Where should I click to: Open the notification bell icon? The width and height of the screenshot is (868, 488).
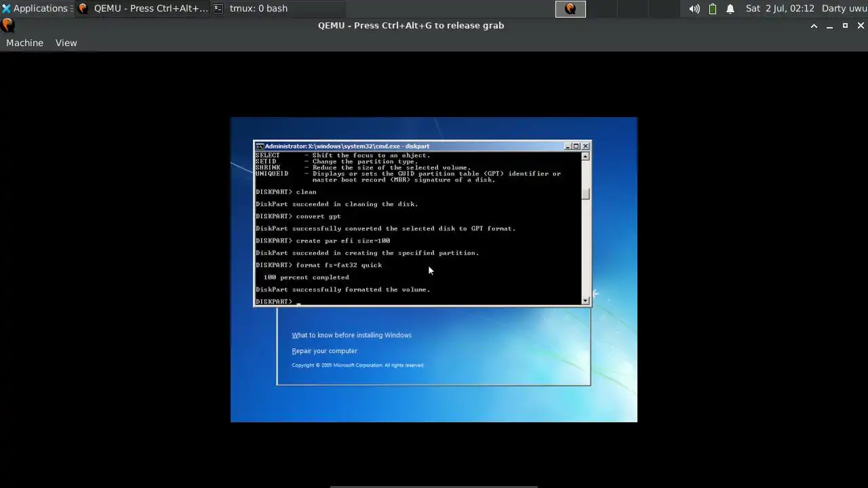(x=730, y=9)
